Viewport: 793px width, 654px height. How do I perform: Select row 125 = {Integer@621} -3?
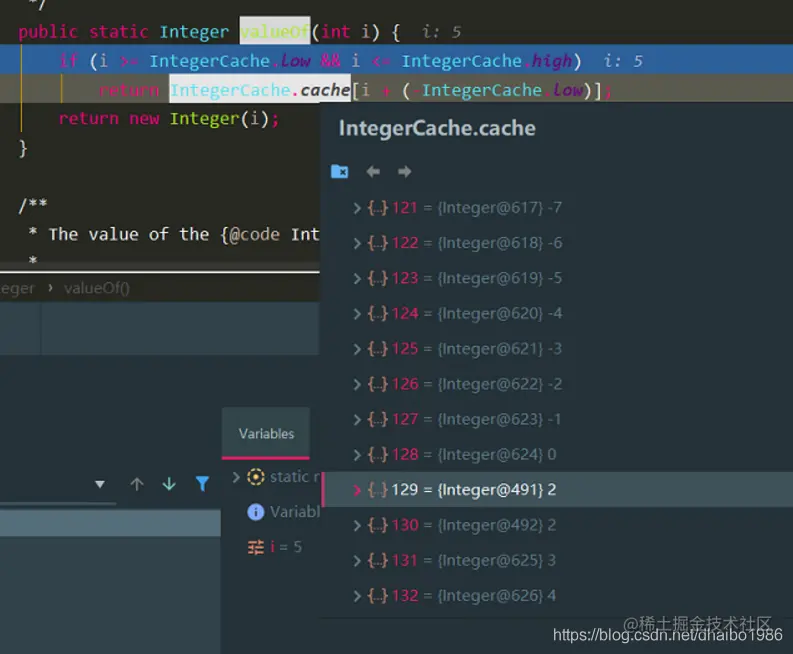[556, 349]
